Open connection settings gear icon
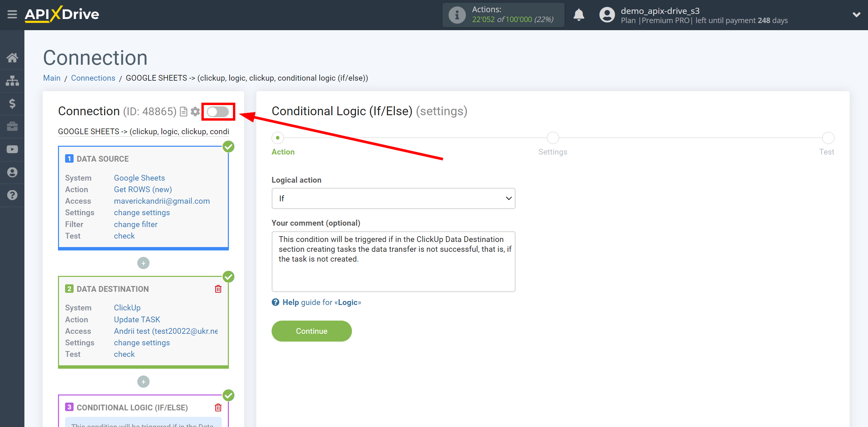This screenshot has height=427, width=868. (195, 111)
